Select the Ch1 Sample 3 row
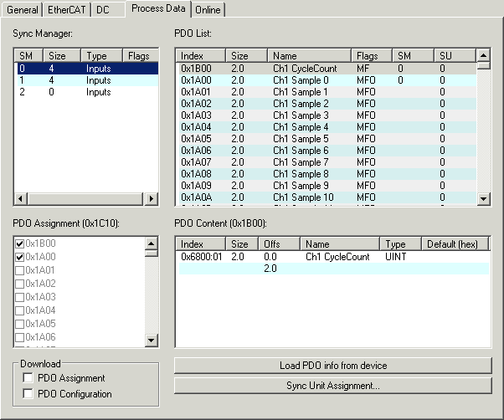 pos(327,115)
